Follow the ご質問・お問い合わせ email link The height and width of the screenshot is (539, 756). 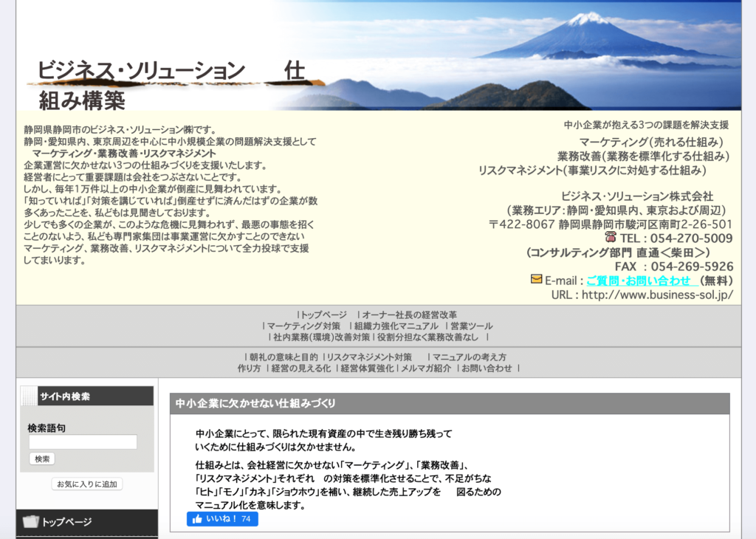coord(642,281)
